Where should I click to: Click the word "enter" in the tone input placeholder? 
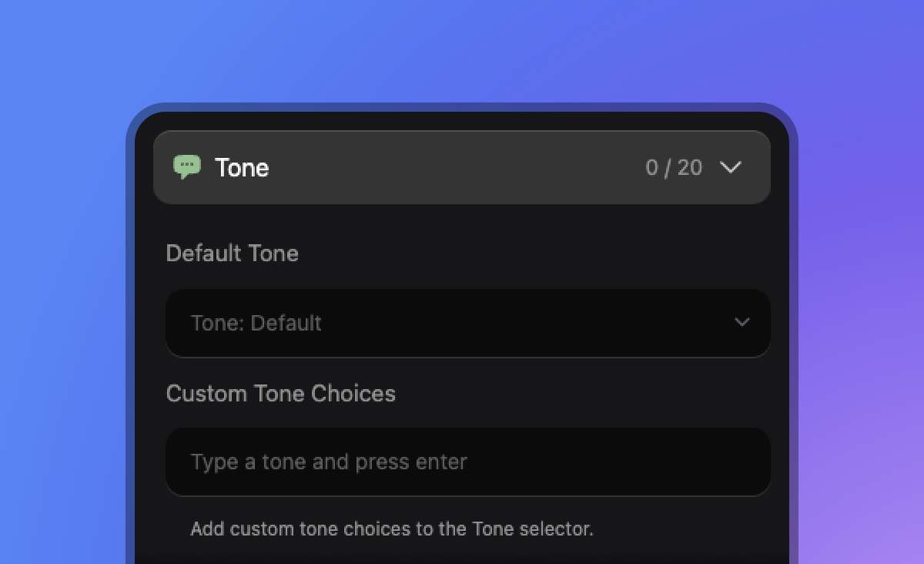coord(441,462)
